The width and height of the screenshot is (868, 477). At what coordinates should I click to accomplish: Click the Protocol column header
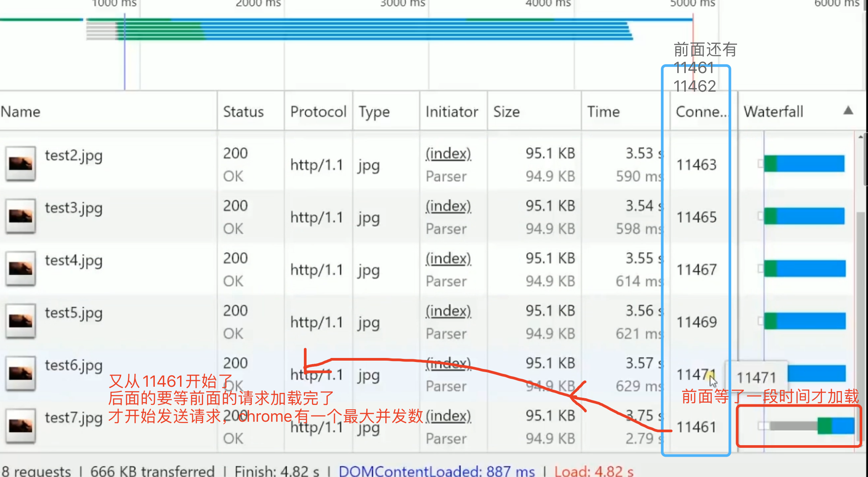click(318, 112)
